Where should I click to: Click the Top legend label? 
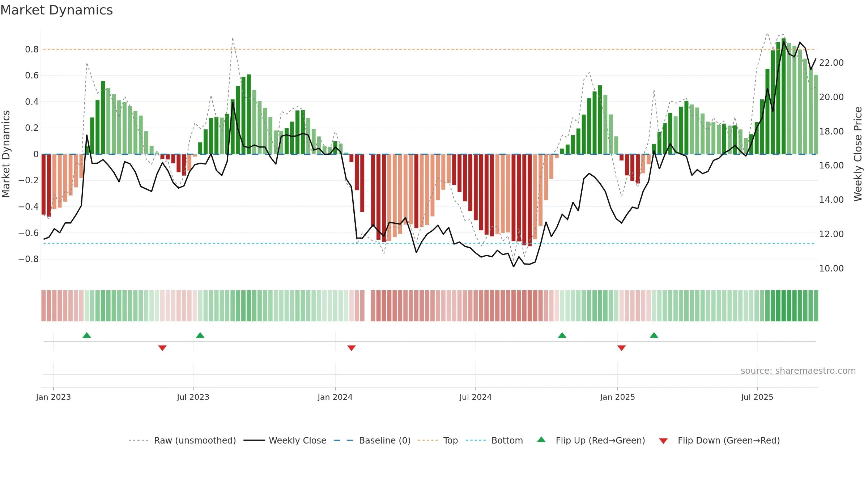(x=450, y=440)
